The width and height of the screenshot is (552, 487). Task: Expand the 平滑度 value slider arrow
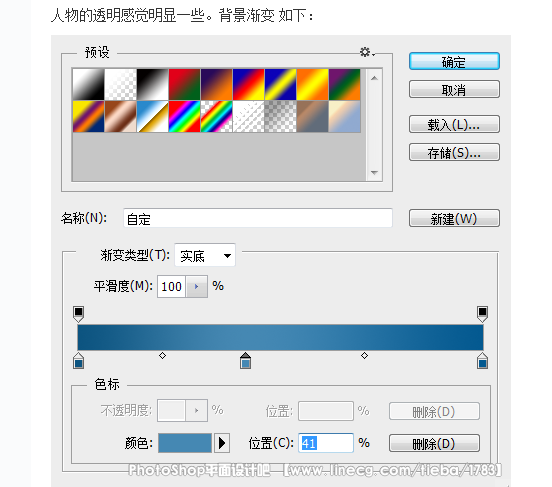pos(196,287)
